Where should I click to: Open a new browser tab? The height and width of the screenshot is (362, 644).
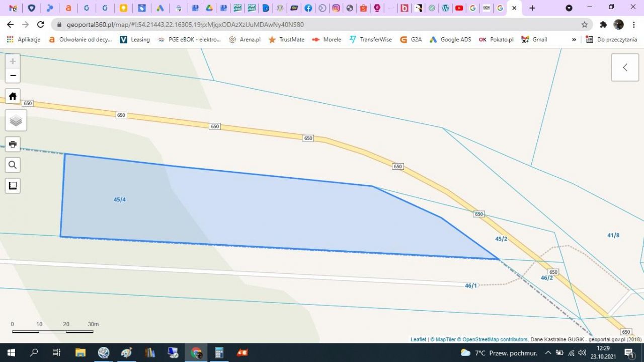pyautogui.click(x=532, y=8)
